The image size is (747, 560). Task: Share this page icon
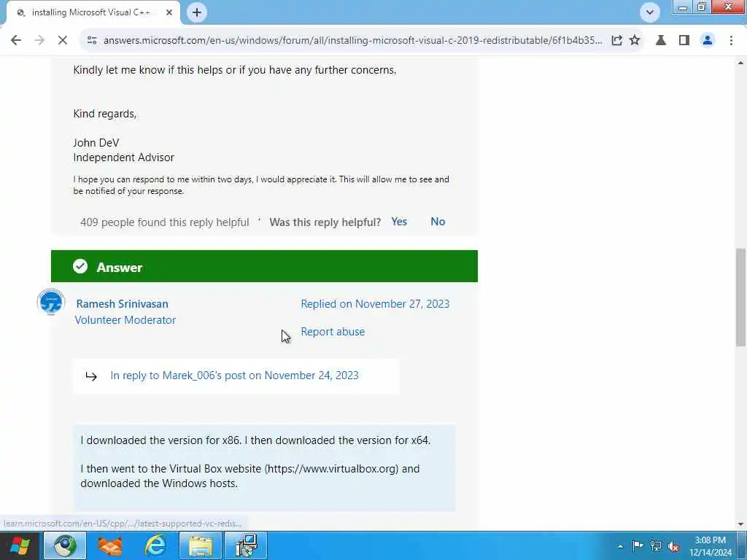point(616,41)
